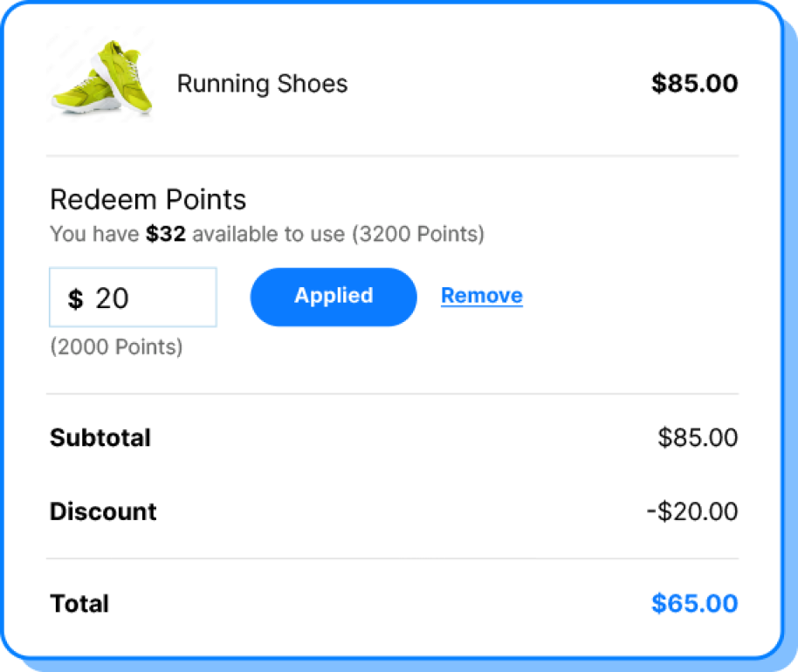798x672 pixels.
Task: Click the (2000 Points) caption below input
Action: (116, 346)
